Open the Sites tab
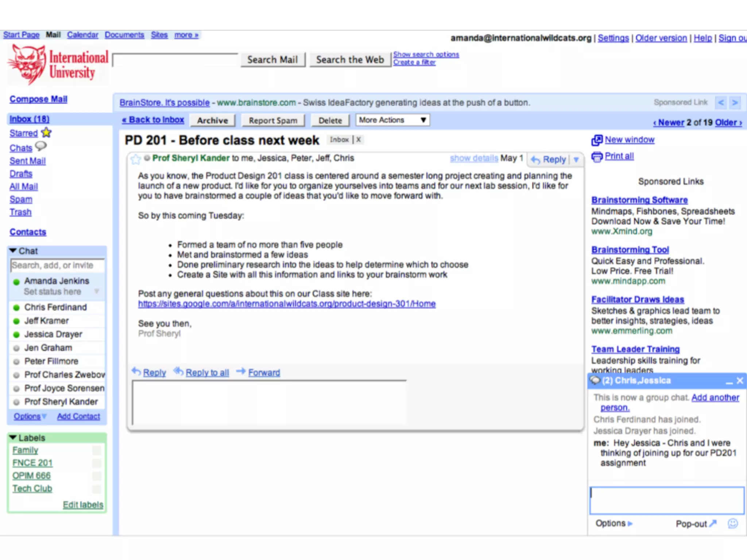The image size is (747, 560). [x=159, y=35]
